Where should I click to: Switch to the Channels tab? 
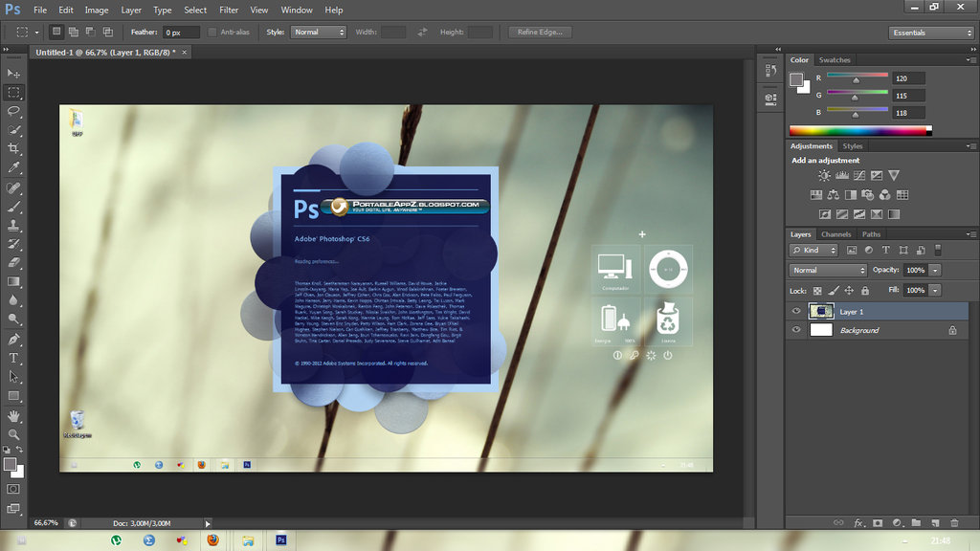pos(835,234)
